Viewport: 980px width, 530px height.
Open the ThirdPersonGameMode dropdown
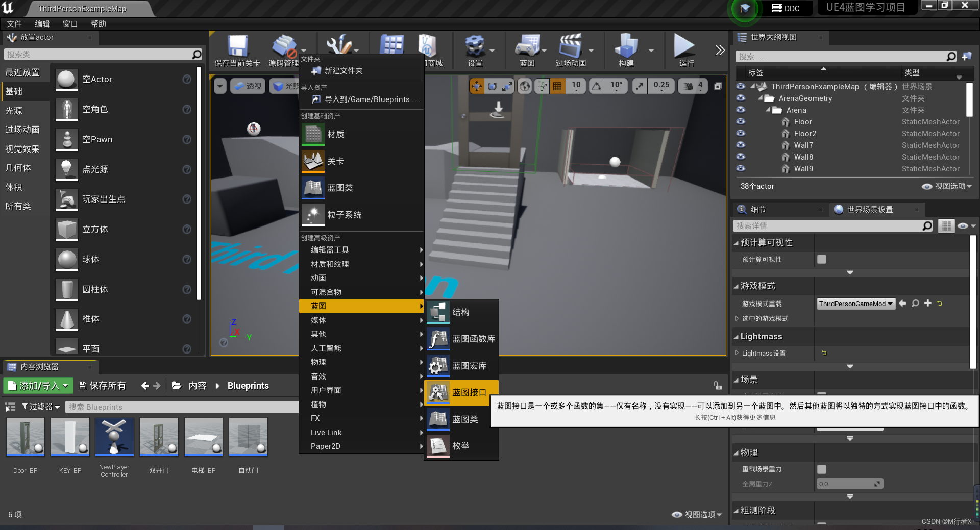click(x=856, y=304)
